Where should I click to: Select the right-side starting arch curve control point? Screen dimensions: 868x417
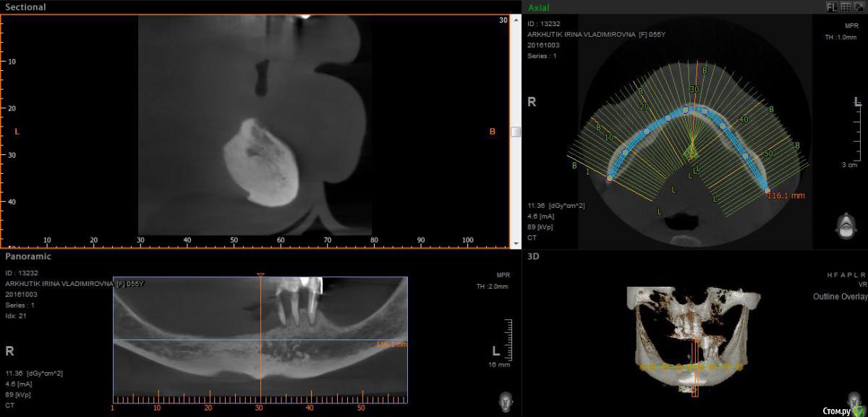coord(609,177)
